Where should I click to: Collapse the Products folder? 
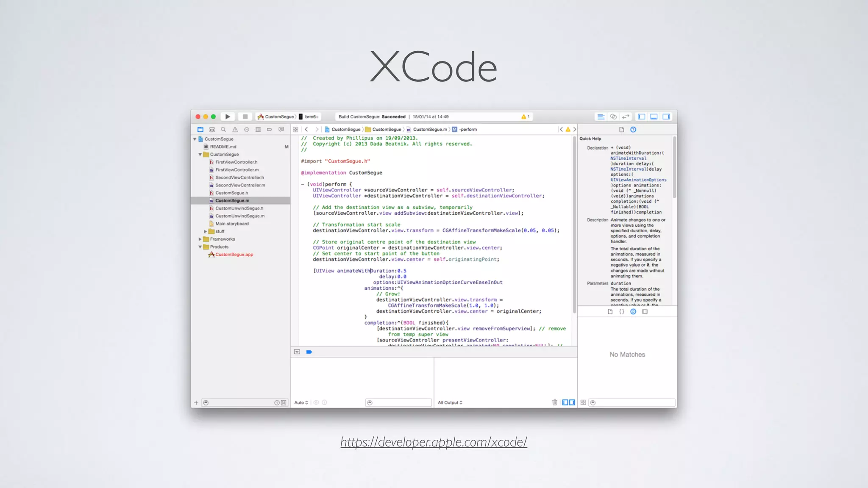tap(200, 247)
